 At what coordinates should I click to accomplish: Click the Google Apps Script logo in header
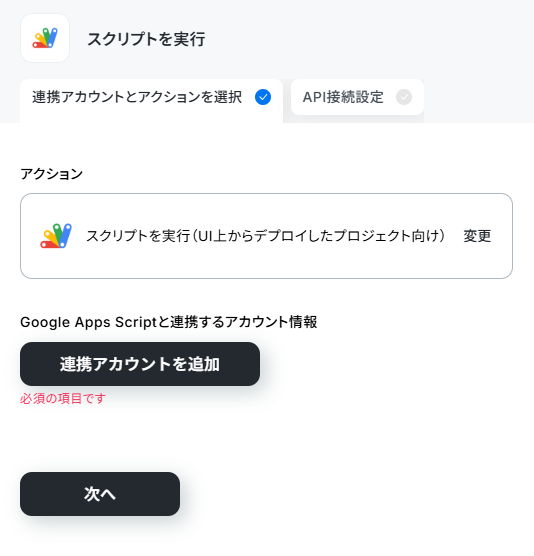click(45, 38)
